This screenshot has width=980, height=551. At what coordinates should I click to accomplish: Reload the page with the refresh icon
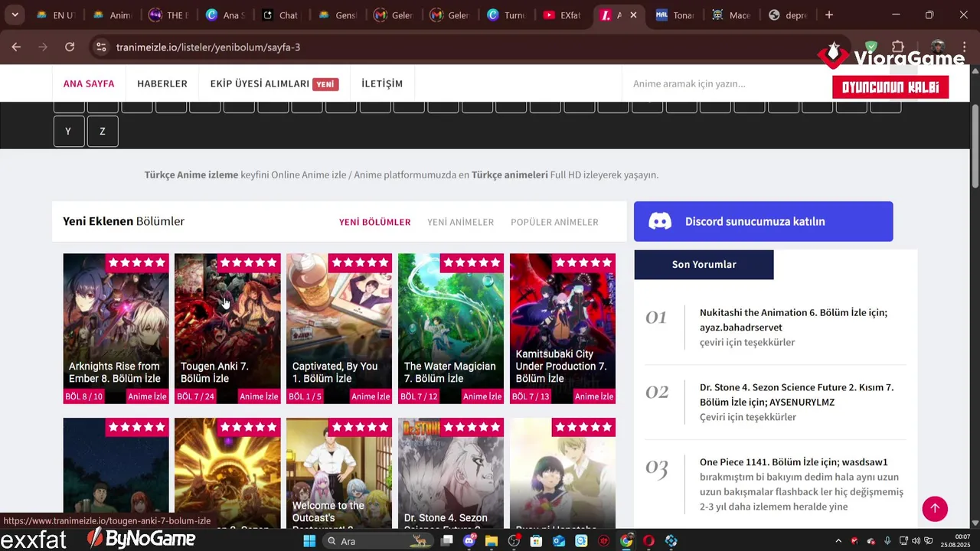70,47
